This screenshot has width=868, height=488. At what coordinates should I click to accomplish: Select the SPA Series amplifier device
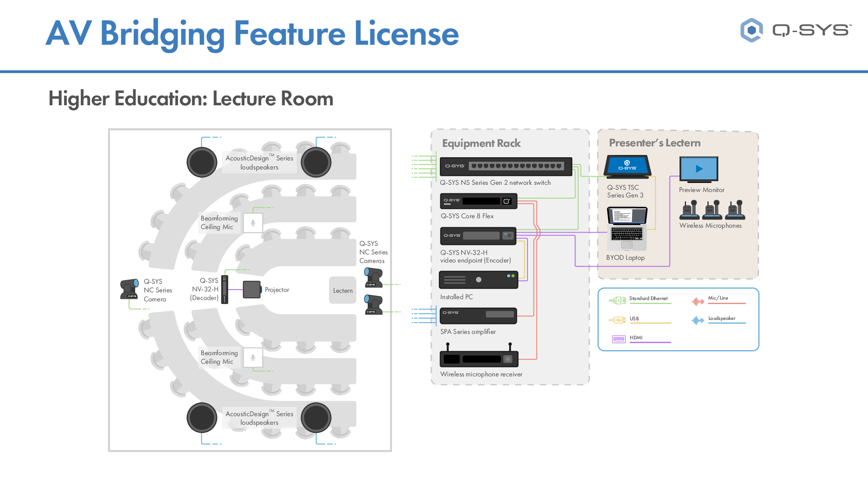(x=478, y=315)
